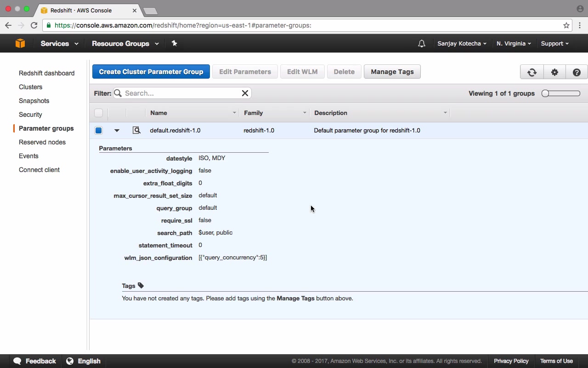The image size is (588, 368).
Task: Click the Manage Tags button
Action: point(392,72)
